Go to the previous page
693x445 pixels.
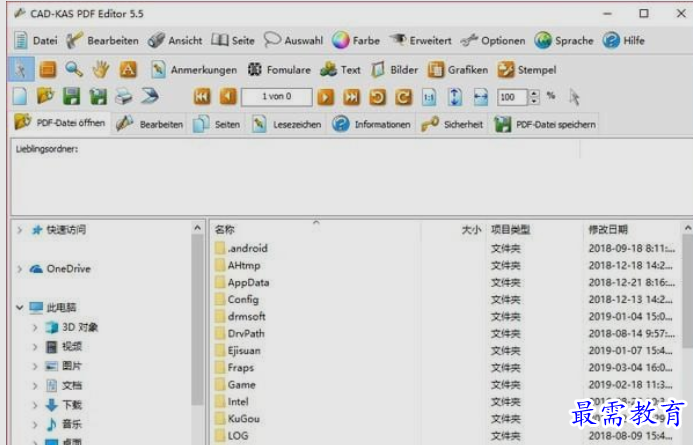[x=228, y=97]
